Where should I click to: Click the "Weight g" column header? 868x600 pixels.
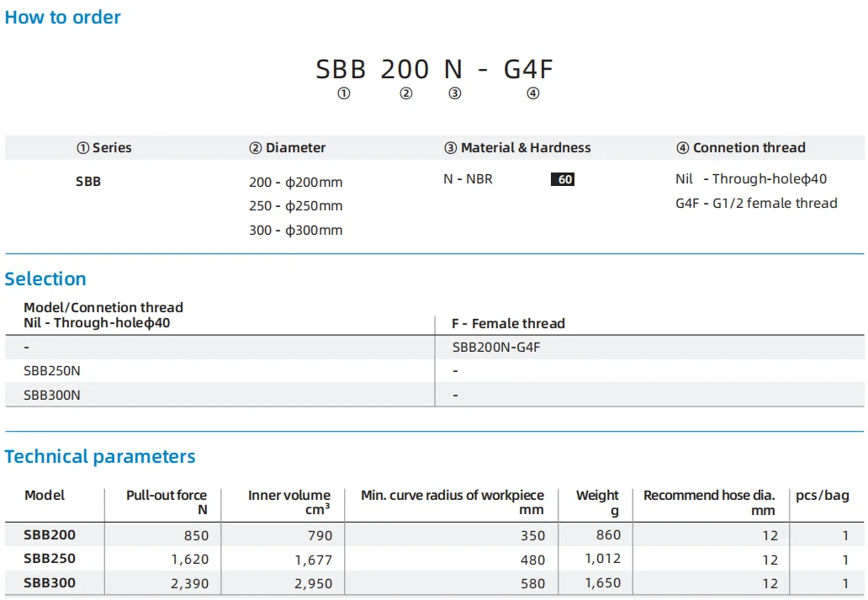click(x=597, y=502)
